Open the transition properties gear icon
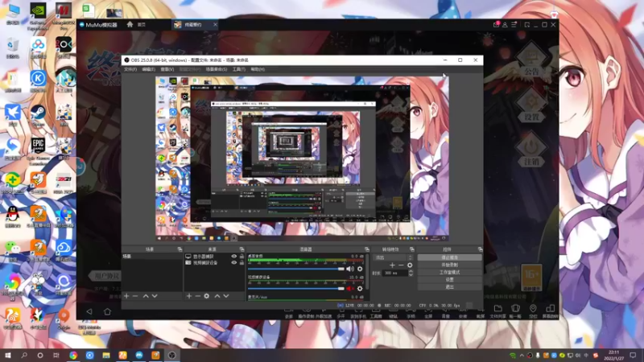The width and height of the screenshot is (644, 362). coord(410,265)
